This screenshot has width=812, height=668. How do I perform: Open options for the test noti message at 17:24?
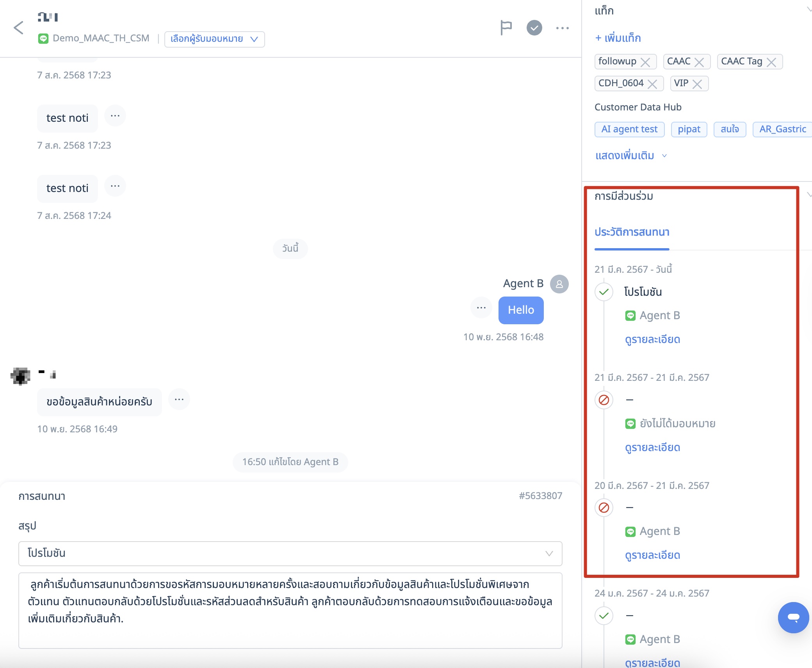coord(115,186)
